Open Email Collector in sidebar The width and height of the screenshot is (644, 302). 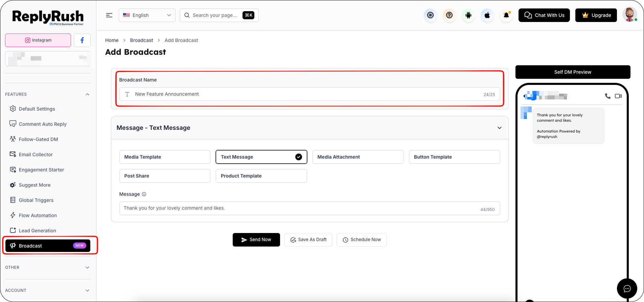click(36, 155)
